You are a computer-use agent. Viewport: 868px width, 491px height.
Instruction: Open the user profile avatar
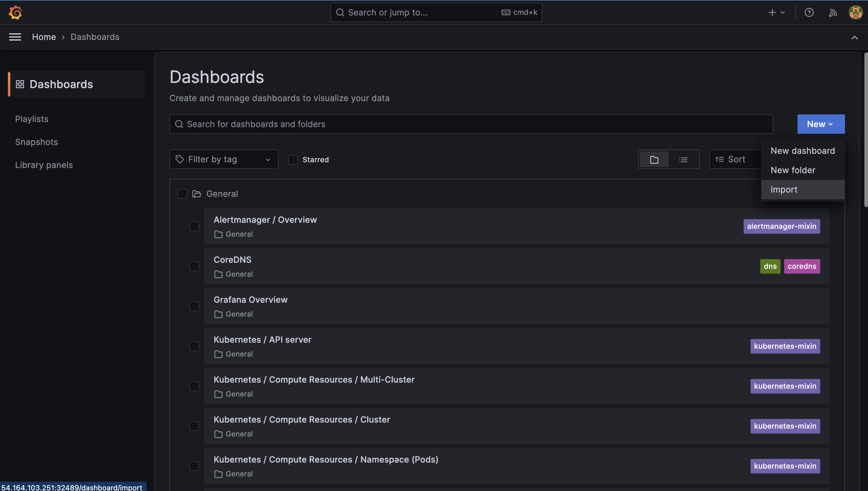point(855,12)
